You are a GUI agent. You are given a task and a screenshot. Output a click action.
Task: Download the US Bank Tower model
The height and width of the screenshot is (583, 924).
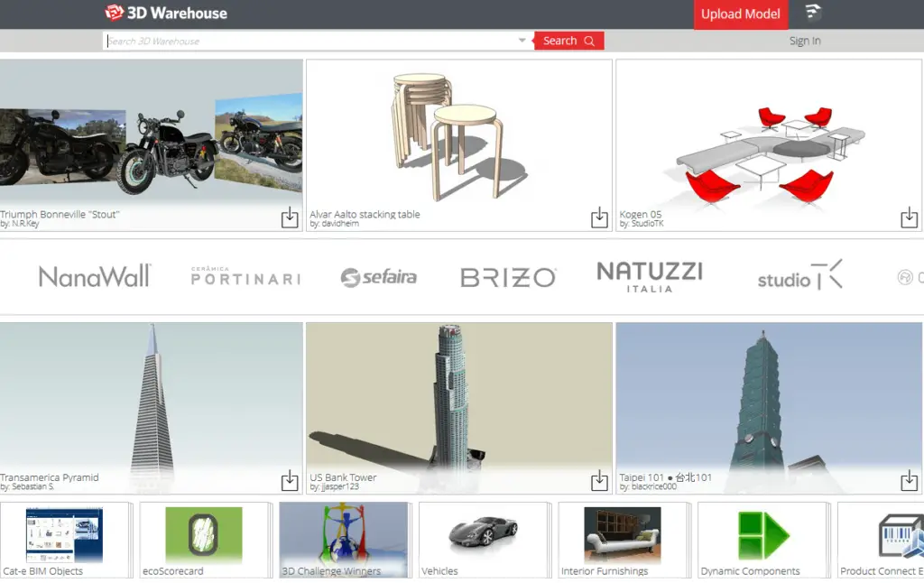click(598, 481)
